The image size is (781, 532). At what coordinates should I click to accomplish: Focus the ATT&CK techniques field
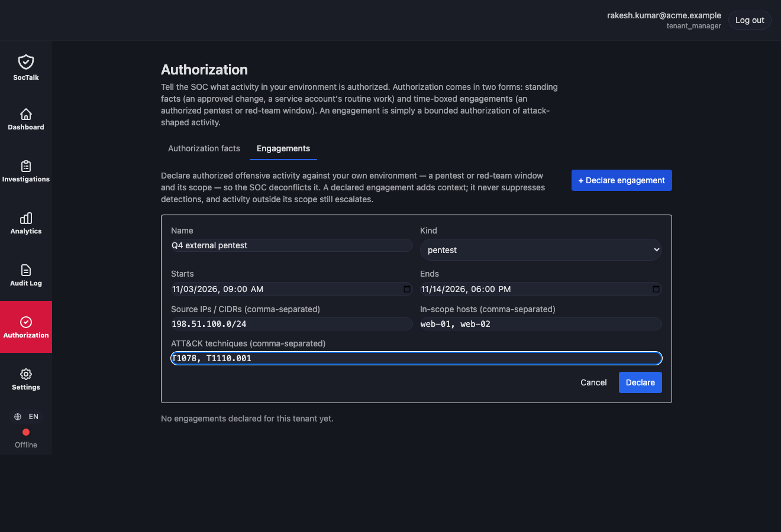(x=417, y=358)
